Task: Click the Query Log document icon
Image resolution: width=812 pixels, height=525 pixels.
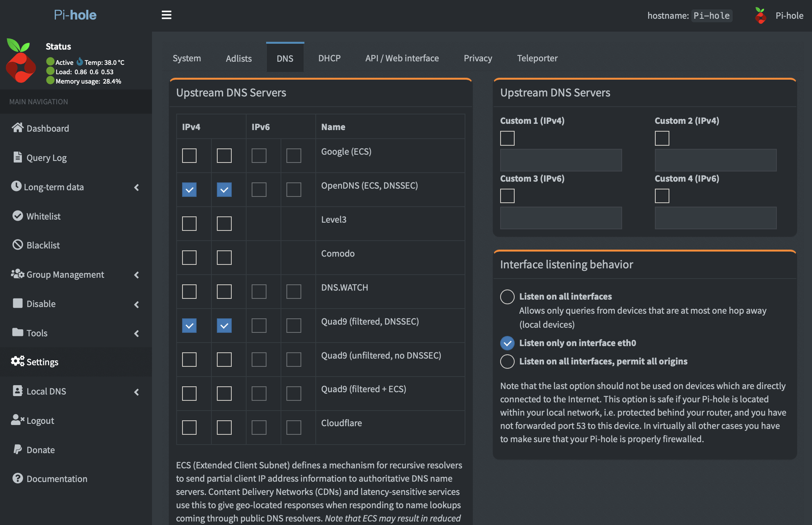Action: (18, 157)
